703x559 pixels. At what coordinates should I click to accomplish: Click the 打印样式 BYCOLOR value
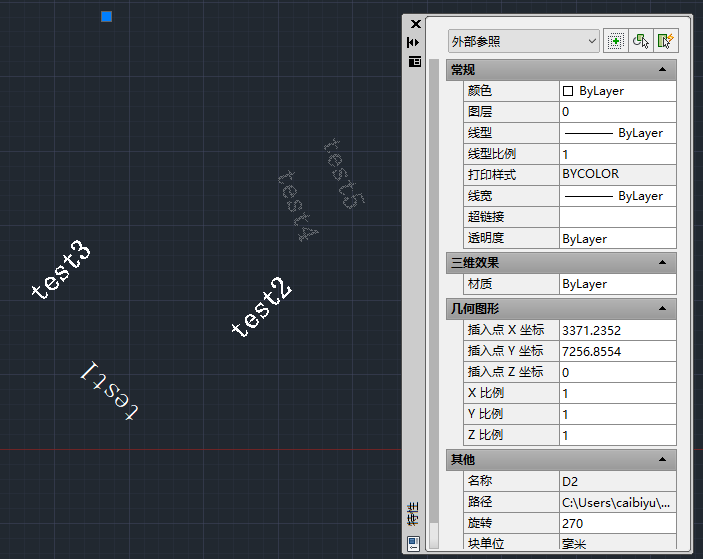[617, 174]
